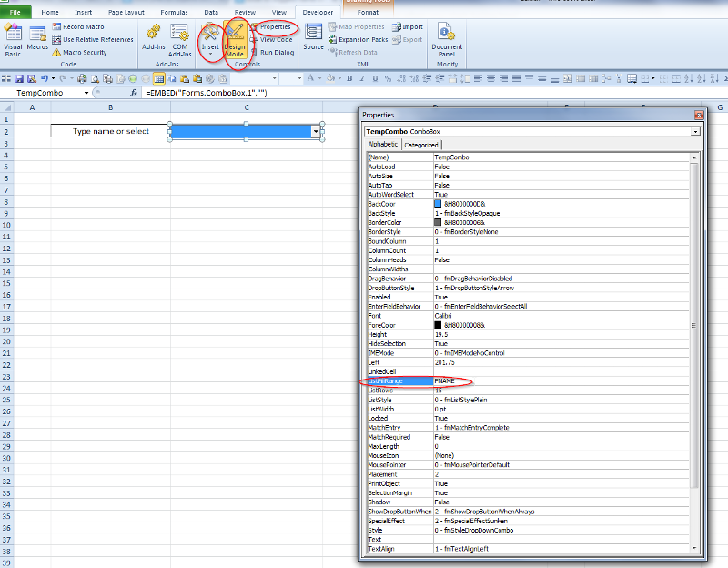Viewport: 728px width, 568px height.
Task: Click the Source XML icon
Action: coord(313,37)
